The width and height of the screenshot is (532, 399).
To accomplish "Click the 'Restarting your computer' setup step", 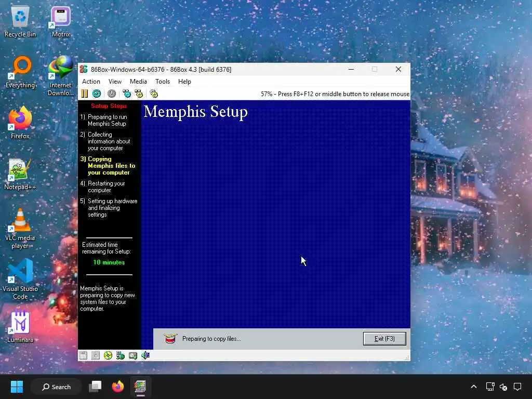I will 103,187.
